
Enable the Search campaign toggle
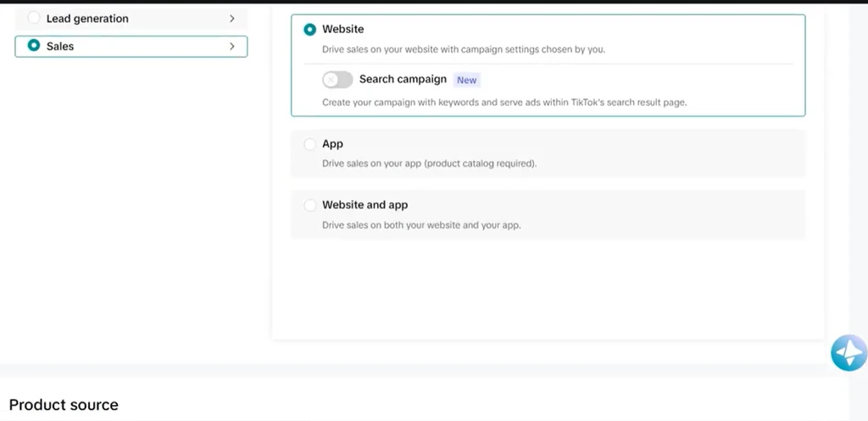click(x=337, y=80)
